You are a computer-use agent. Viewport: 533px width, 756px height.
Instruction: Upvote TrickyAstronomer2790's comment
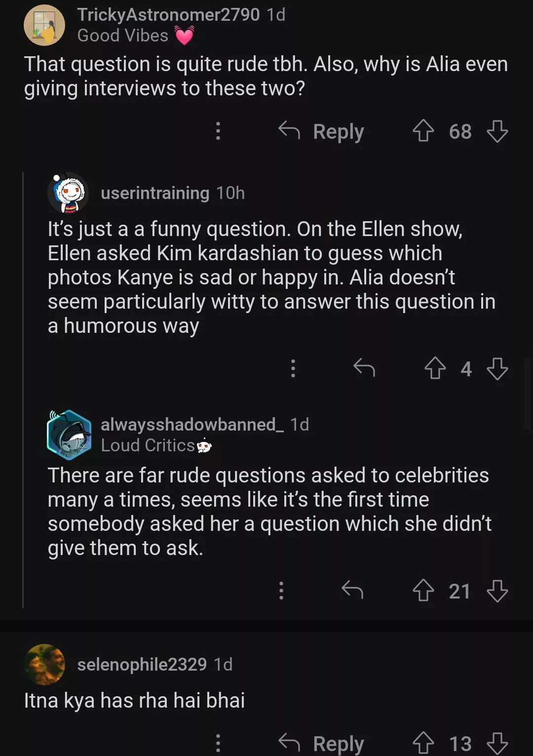(423, 131)
